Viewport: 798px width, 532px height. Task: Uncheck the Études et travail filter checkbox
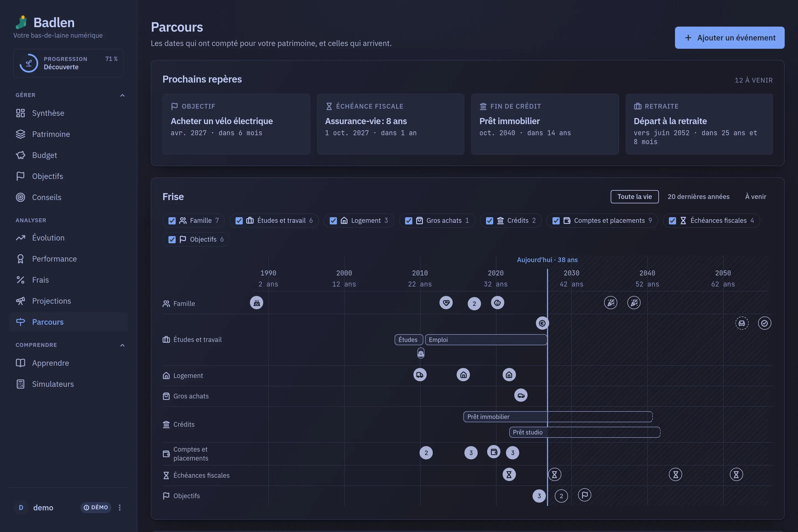[239, 221]
